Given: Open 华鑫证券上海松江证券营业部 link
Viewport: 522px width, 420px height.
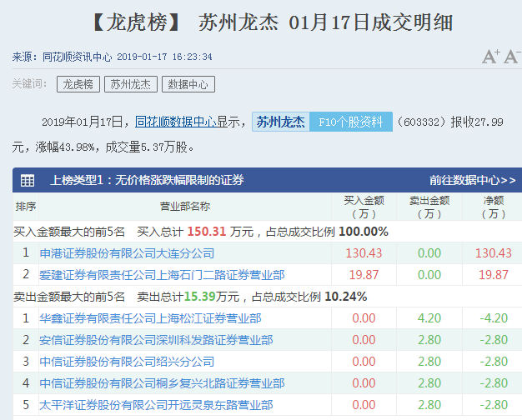Looking at the screenshot, I should (x=150, y=317).
